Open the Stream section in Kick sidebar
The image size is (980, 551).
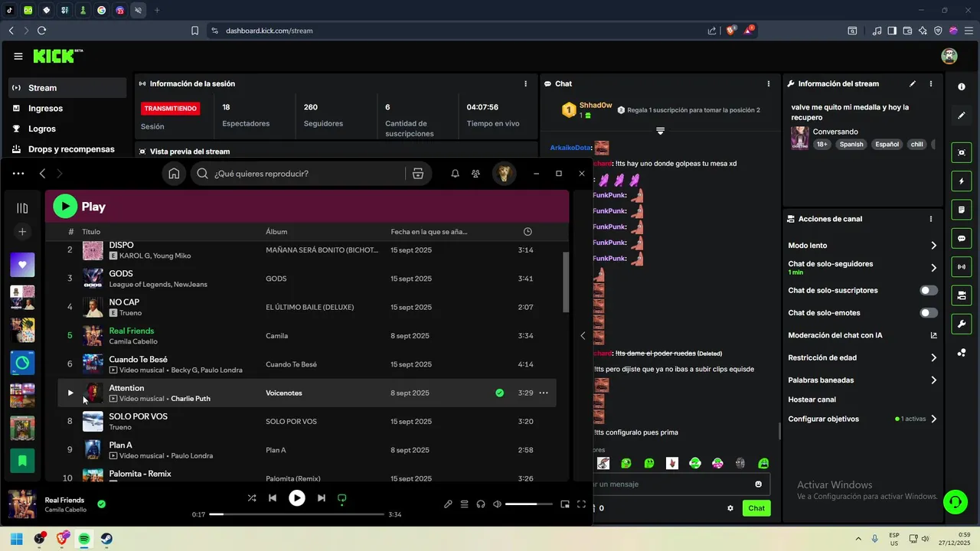tap(67, 88)
